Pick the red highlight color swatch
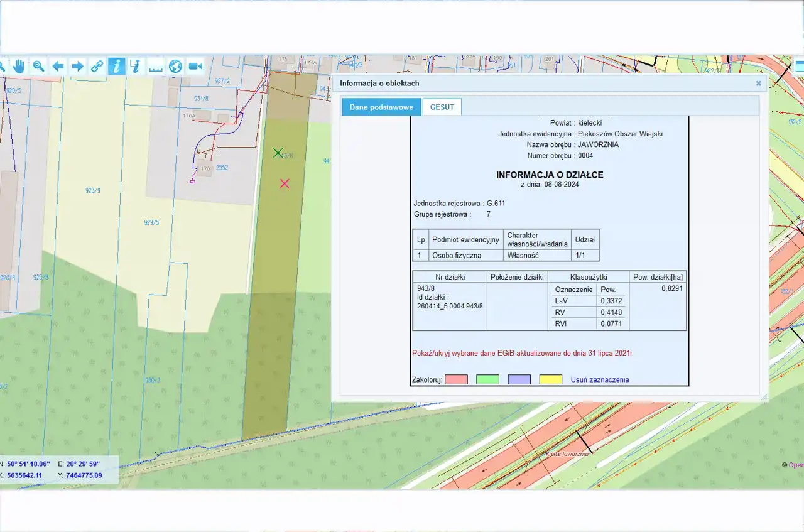The width and height of the screenshot is (804, 532). coord(457,379)
